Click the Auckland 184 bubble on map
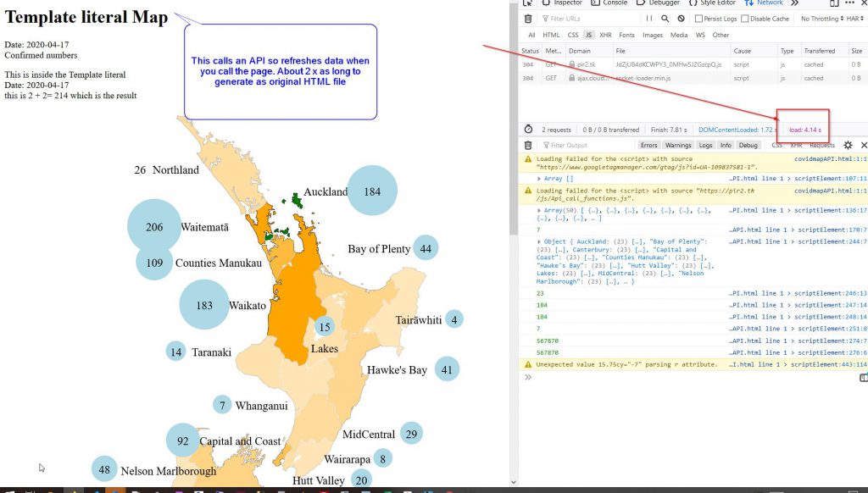This screenshot has width=868, height=493. point(372,191)
